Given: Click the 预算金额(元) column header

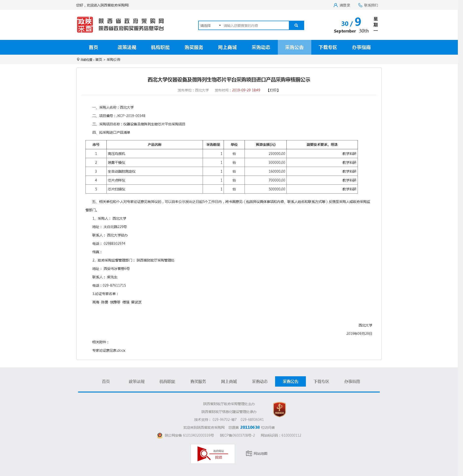Looking at the screenshot, I should (x=265, y=145).
